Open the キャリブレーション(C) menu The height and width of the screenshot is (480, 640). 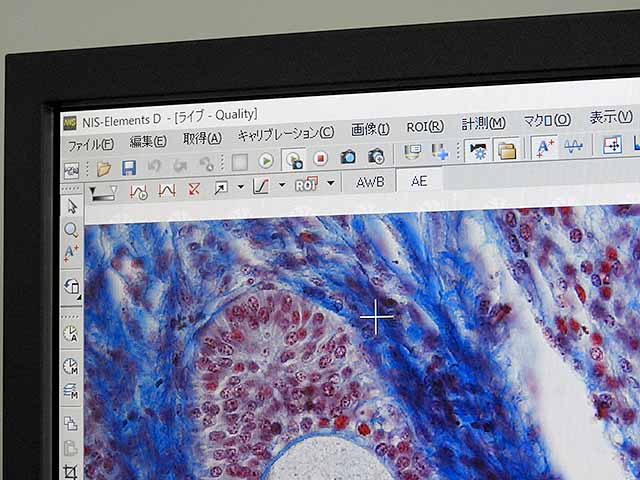click(286, 134)
